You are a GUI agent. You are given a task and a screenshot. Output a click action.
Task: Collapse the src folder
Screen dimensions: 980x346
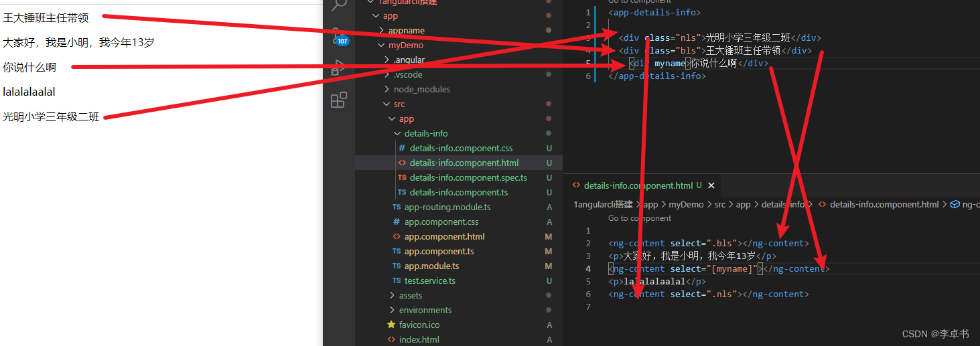[387, 104]
